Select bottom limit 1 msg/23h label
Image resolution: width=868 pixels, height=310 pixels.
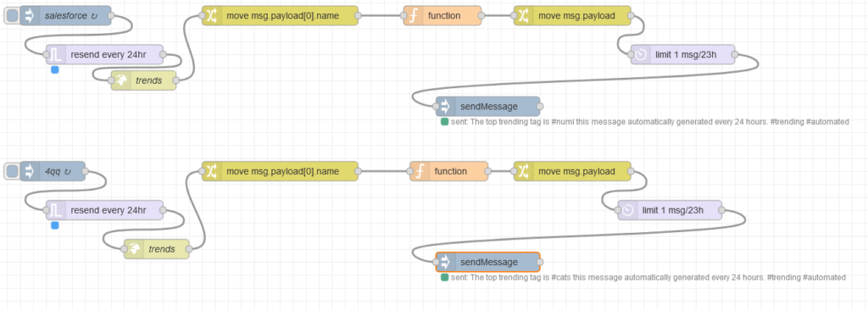tap(672, 210)
